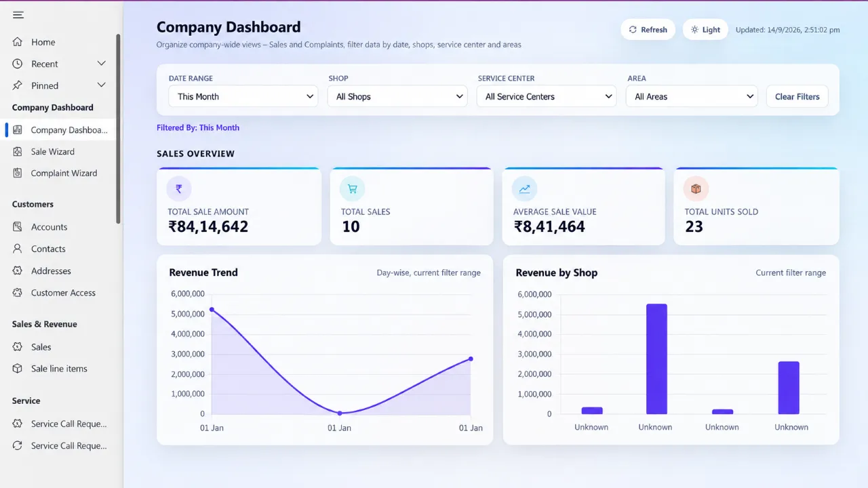
Task: Click the 'Revenue by Shop' chart title
Action: 557,272
